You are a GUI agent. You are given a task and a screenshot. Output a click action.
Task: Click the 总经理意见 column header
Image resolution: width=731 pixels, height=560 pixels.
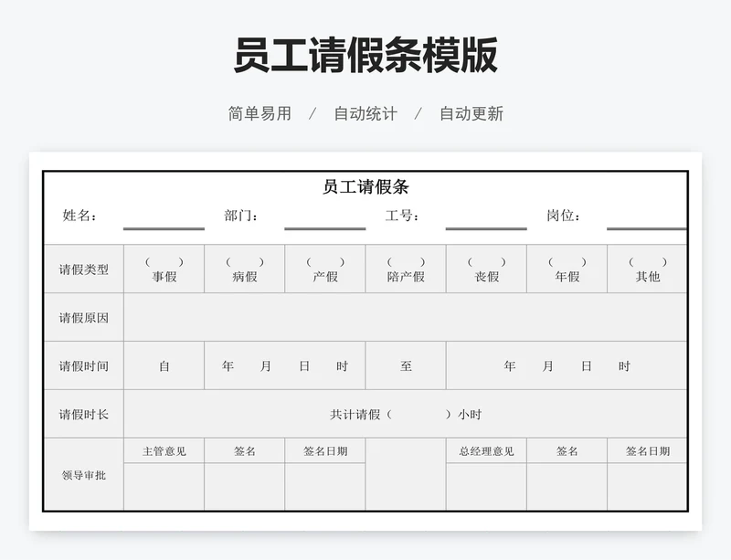tap(486, 451)
